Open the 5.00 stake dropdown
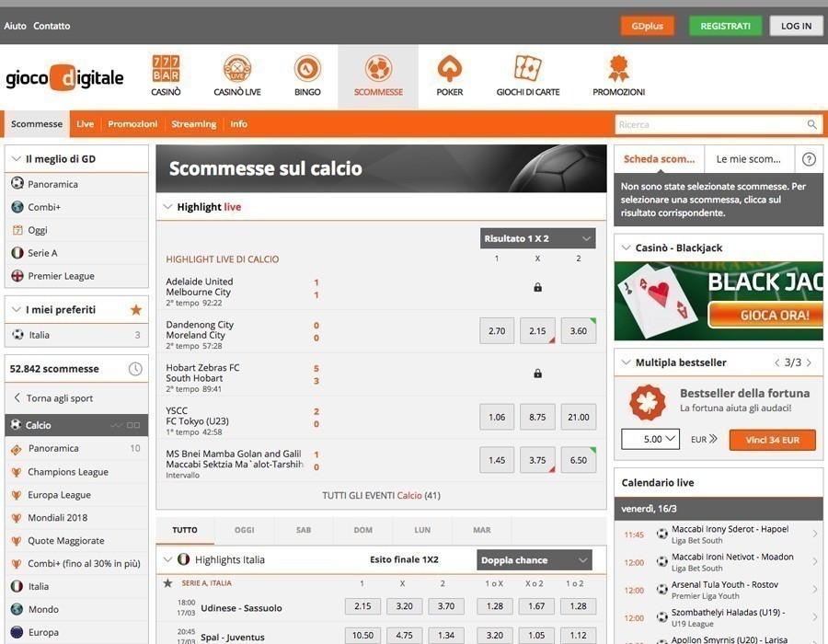Image resolution: width=828 pixels, height=644 pixels. 650,439
